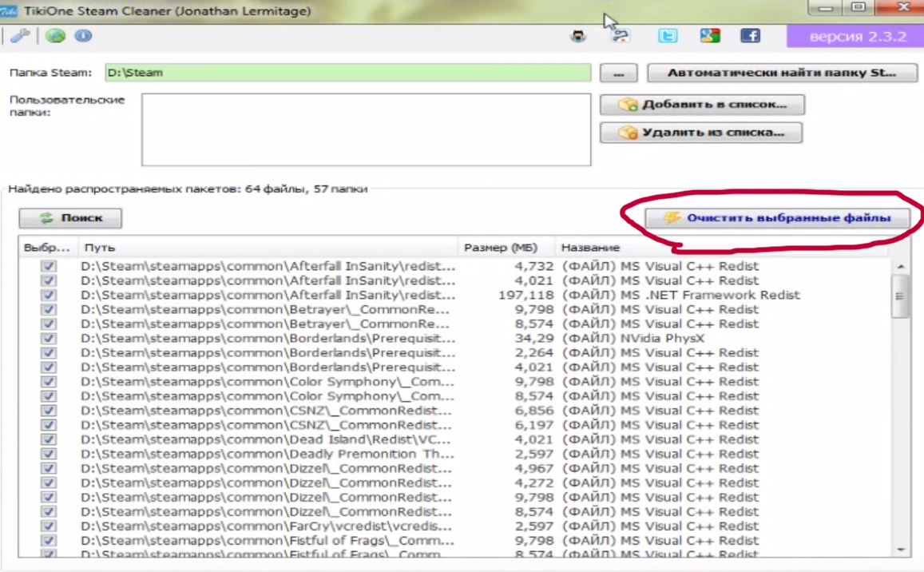Uncheck the FarCry vcredist row checkbox

[x=49, y=526]
